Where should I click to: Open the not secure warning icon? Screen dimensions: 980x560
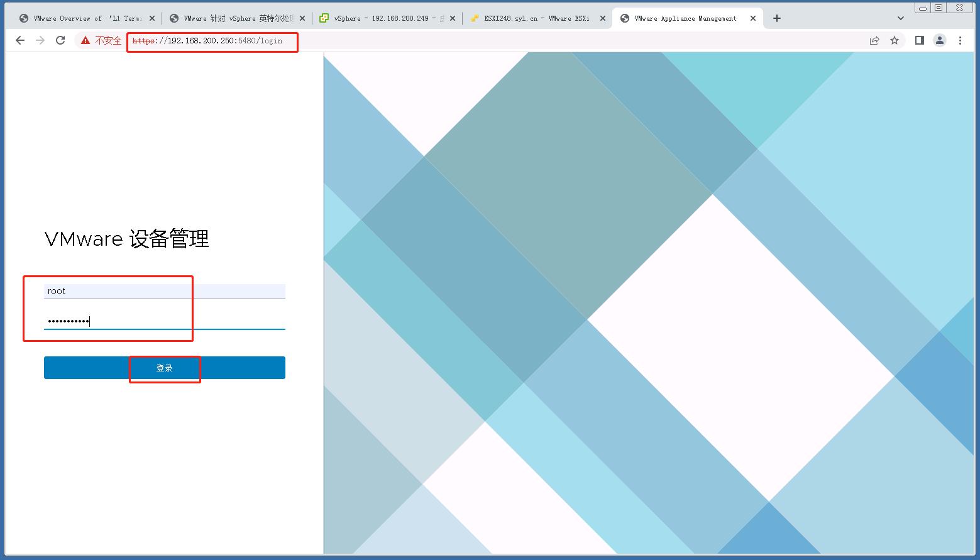point(85,40)
